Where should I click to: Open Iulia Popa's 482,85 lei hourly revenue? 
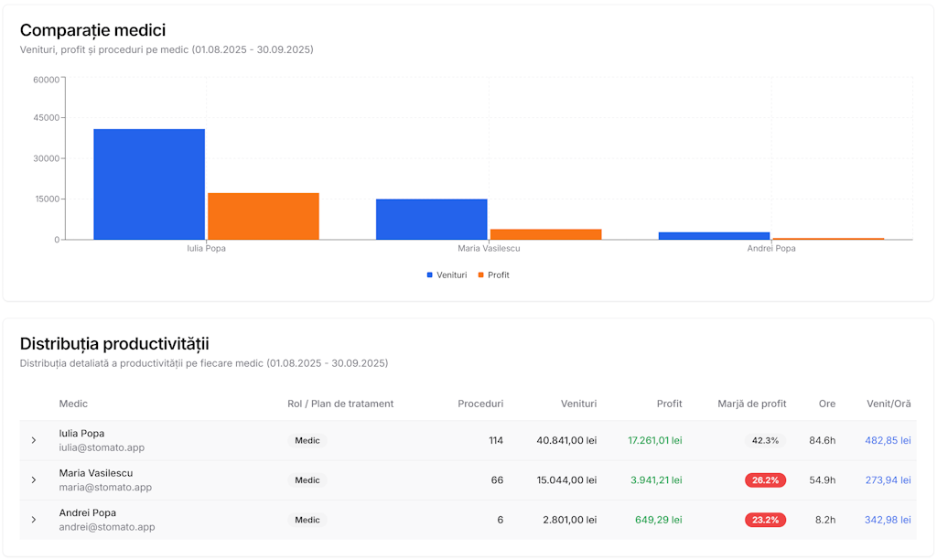(888, 440)
